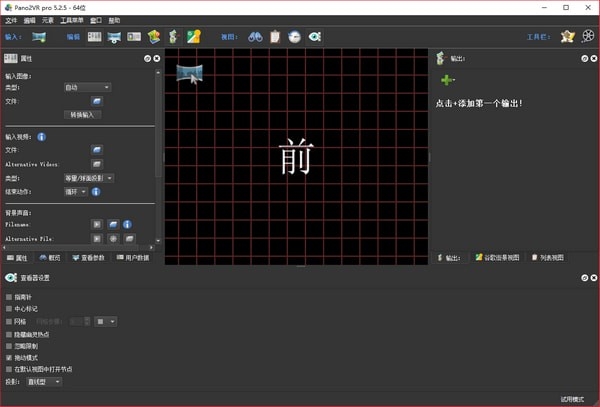The height and width of the screenshot is (407, 600).
Task: Click the 转换输入 button
Action: pyautogui.click(x=82, y=115)
